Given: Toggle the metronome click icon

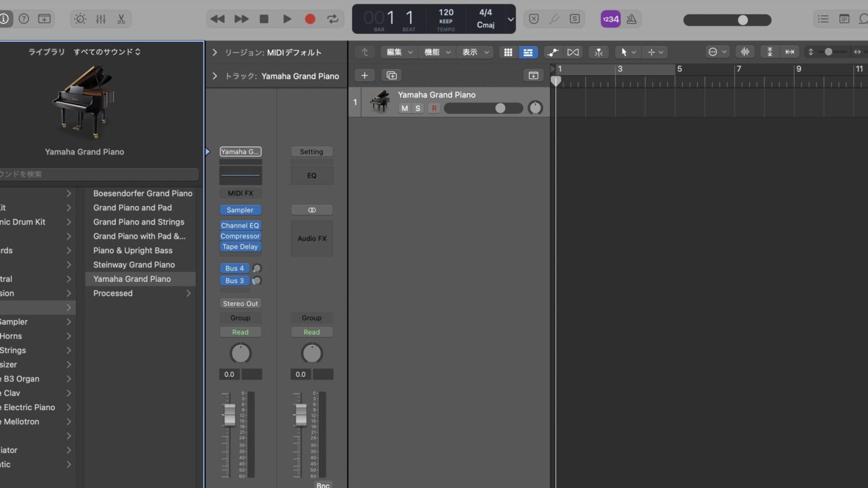Looking at the screenshot, I should point(631,19).
